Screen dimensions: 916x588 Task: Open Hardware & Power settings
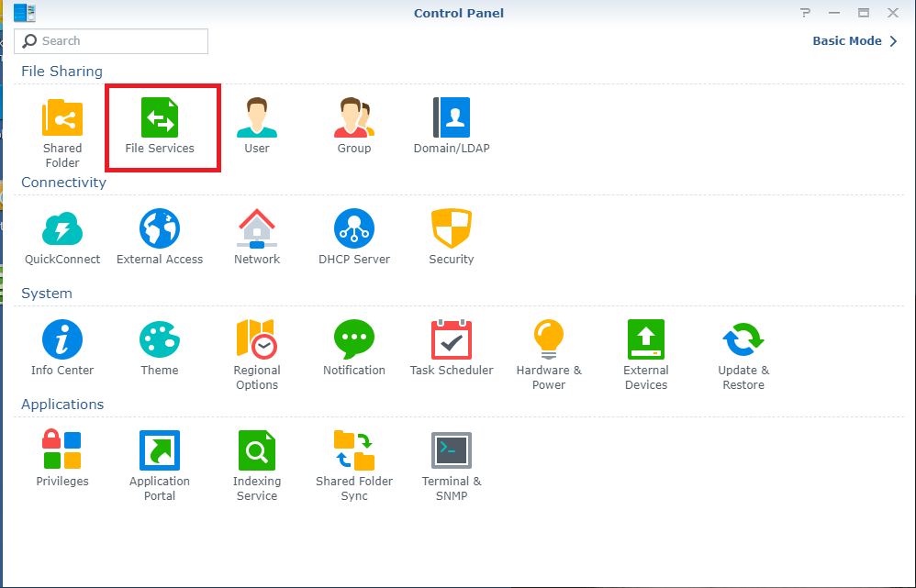pyautogui.click(x=549, y=341)
